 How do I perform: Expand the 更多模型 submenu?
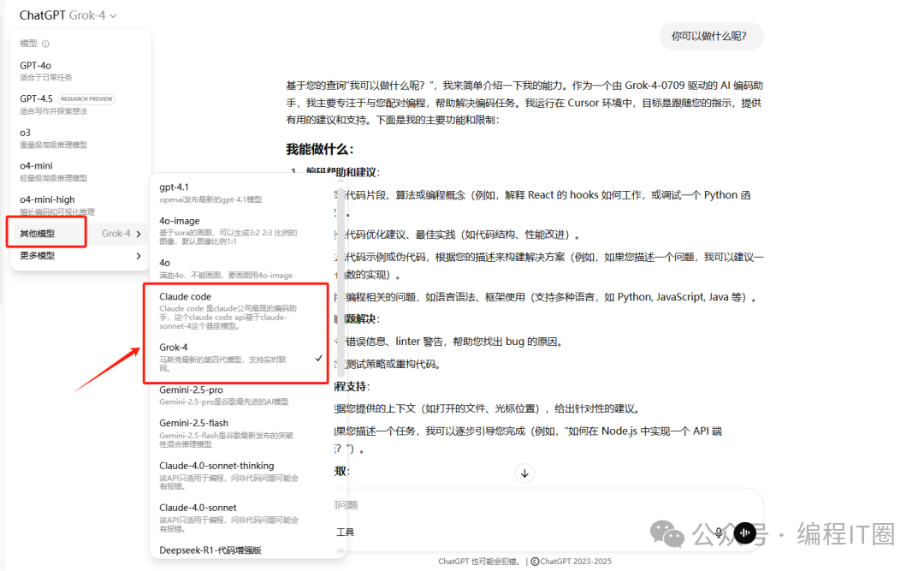click(x=80, y=255)
